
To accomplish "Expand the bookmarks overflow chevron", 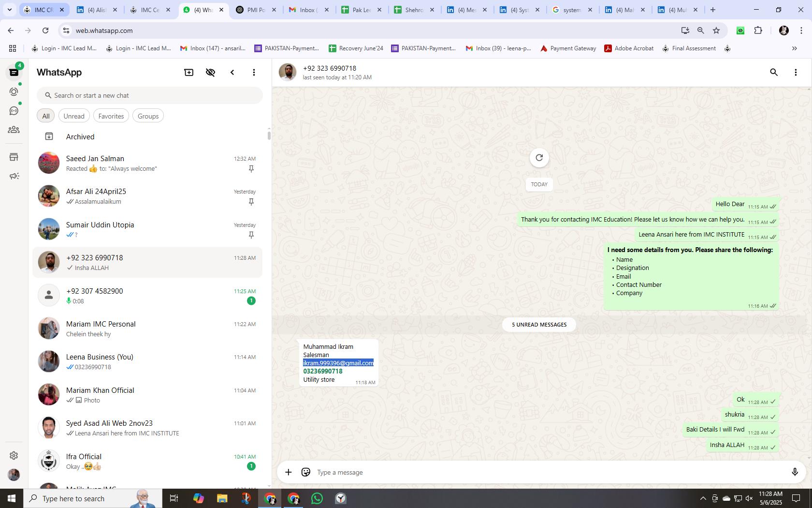I will click(x=794, y=48).
